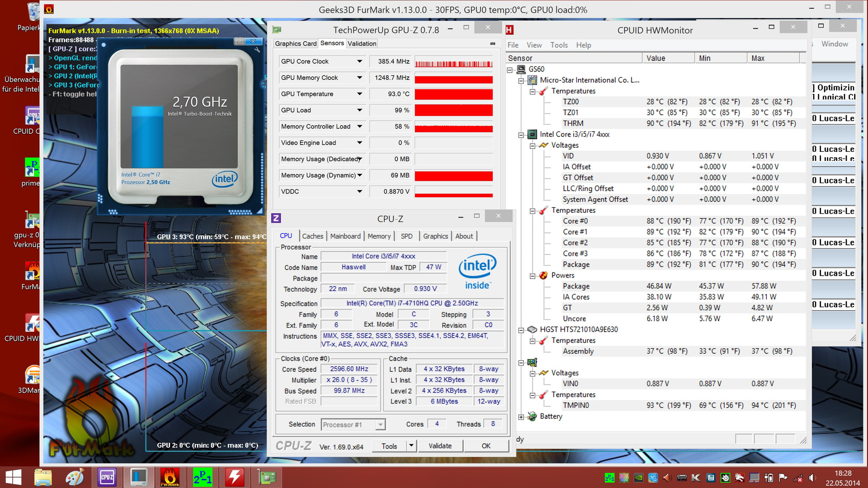Click CPU-Z Tools button
The width and height of the screenshot is (868, 488).
[389, 446]
